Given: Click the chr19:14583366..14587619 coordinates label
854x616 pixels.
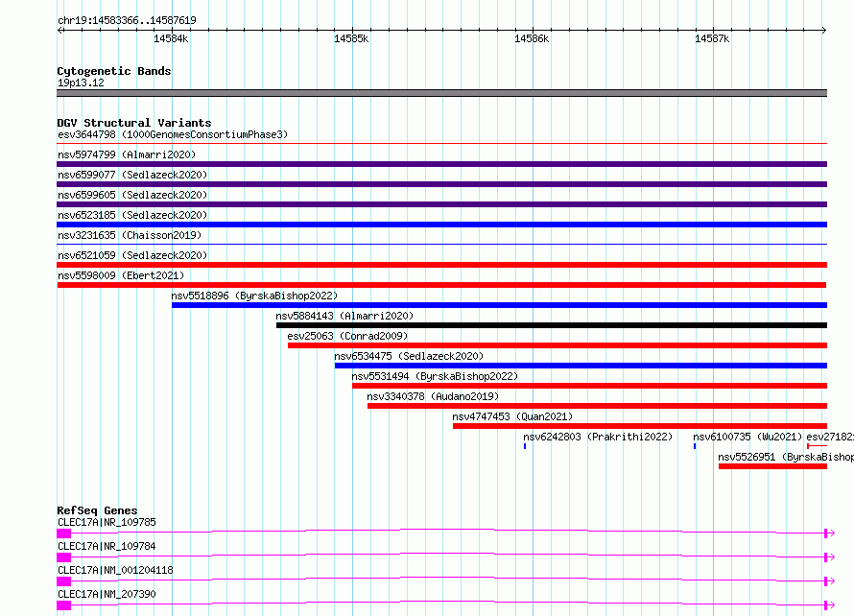Looking at the screenshot, I should (x=127, y=20).
